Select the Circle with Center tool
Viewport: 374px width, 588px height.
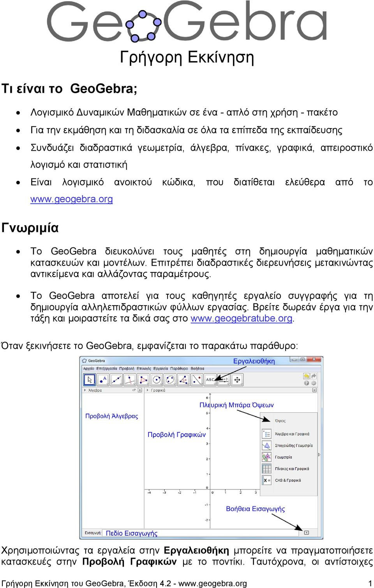(157, 380)
